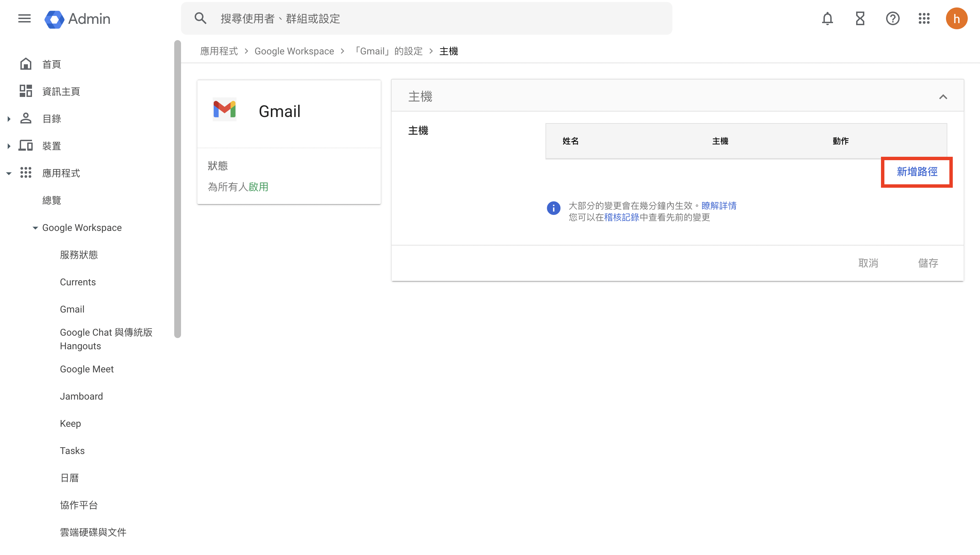Open 資訊主頁 in the sidebar
The height and width of the screenshot is (555, 980).
click(x=61, y=91)
